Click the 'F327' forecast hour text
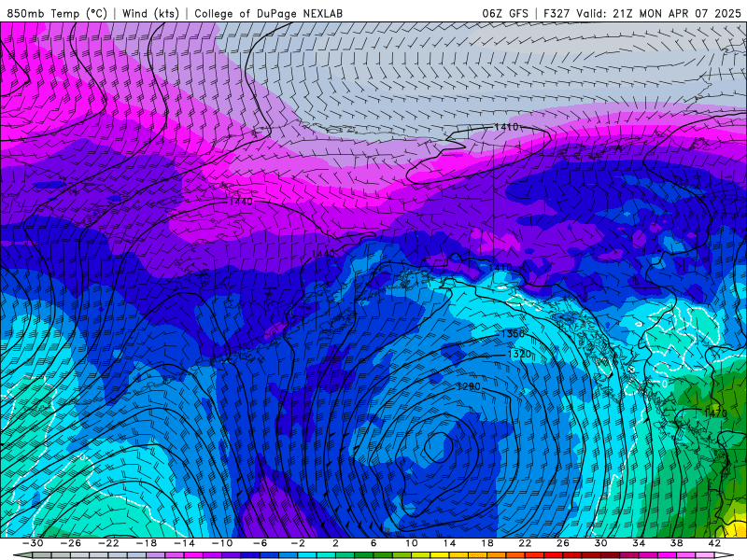The height and width of the screenshot is (560, 747). (x=557, y=13)
